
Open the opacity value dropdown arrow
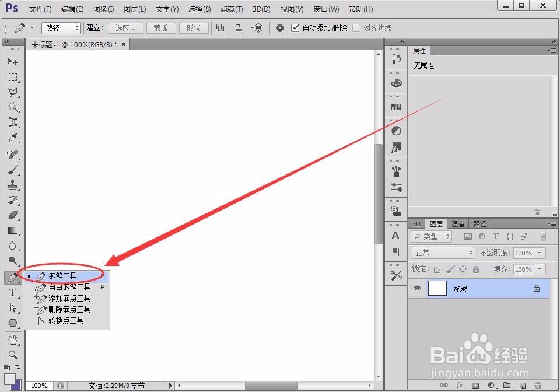[x=540, y=253]
